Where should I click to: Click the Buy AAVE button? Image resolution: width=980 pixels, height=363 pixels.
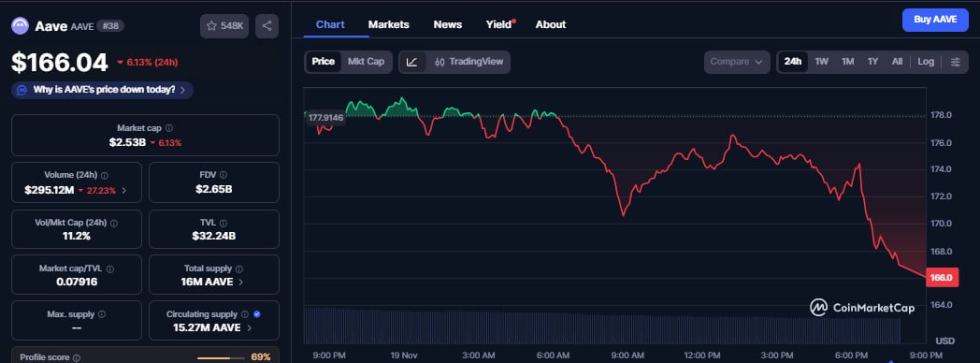935,20
